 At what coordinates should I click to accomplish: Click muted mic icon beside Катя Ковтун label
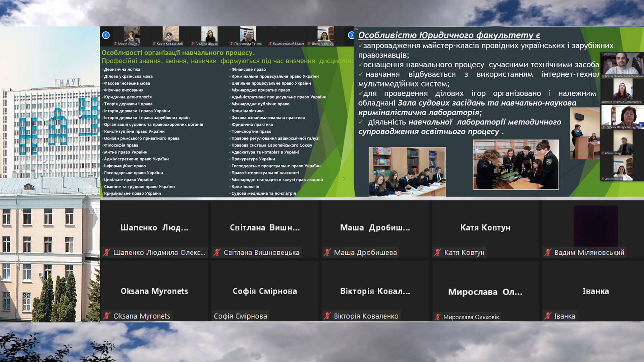(438, 253)
